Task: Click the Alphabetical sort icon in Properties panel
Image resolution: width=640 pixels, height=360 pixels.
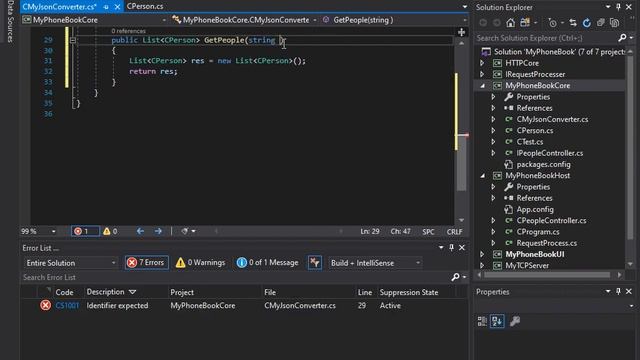Action: click(x=497, y=321)
